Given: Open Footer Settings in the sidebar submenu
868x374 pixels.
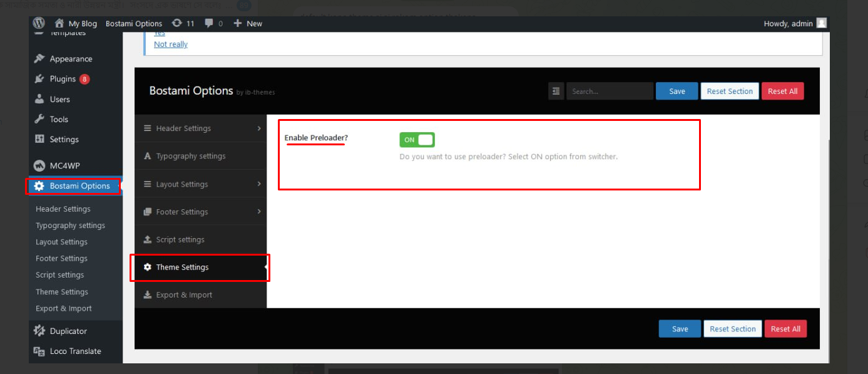Looking at the screenshot, I should point(61,258).
